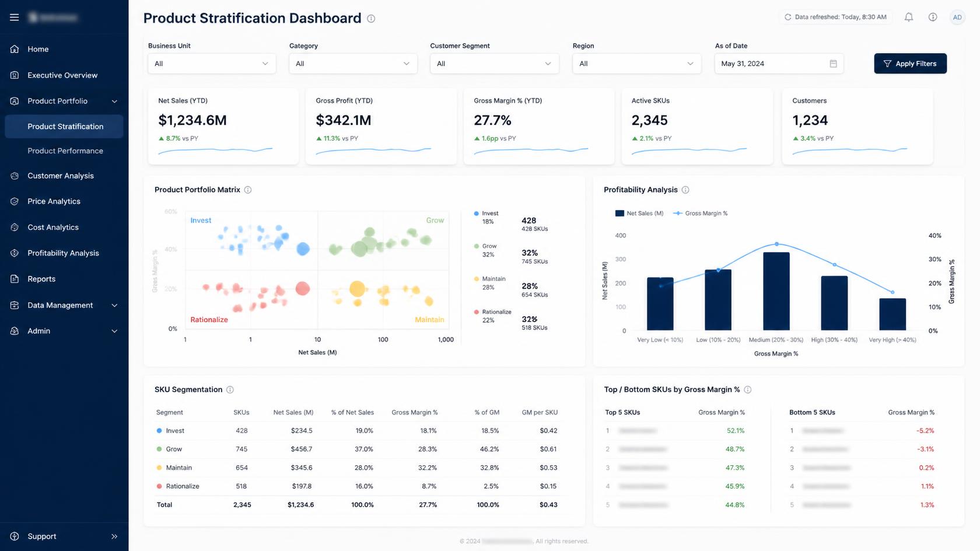Open Customer Analysis from sidebar
Image resolution: width=980 pixels, height=551 pixels.
(61, 176)
